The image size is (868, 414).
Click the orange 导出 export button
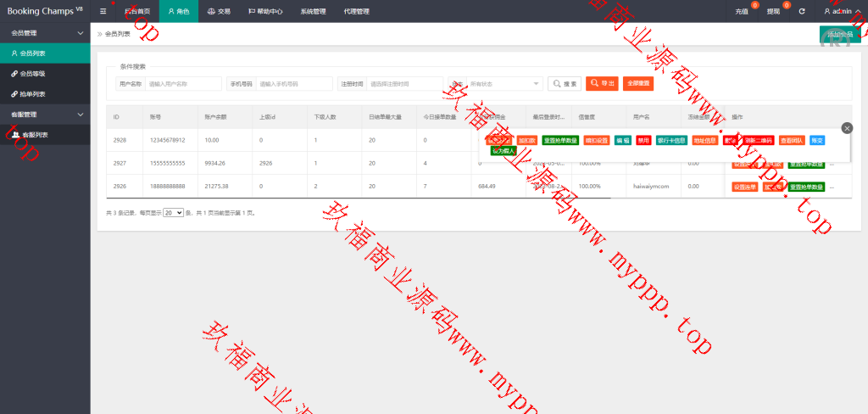tap(602, 84)
